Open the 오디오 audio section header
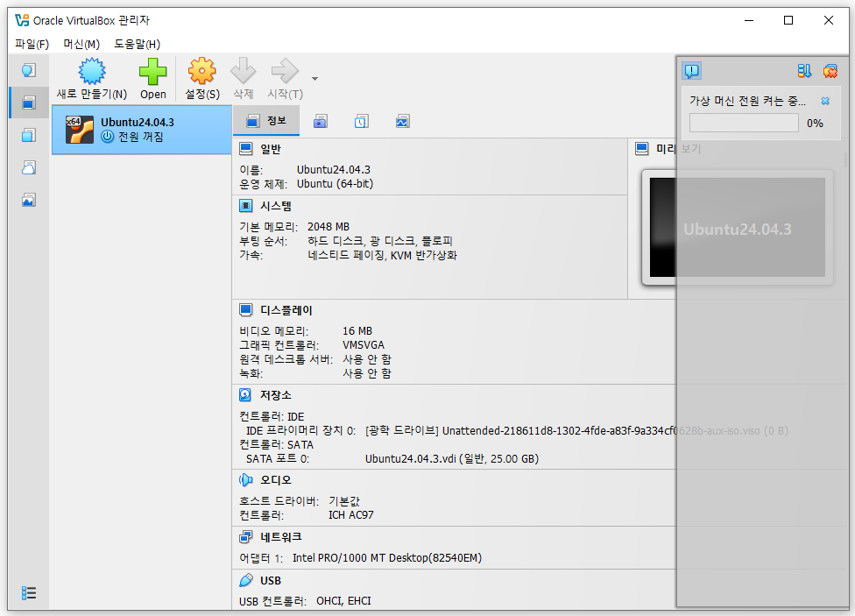Image resolution: width=855 pixels, height=616 pixels. point(276,480)
